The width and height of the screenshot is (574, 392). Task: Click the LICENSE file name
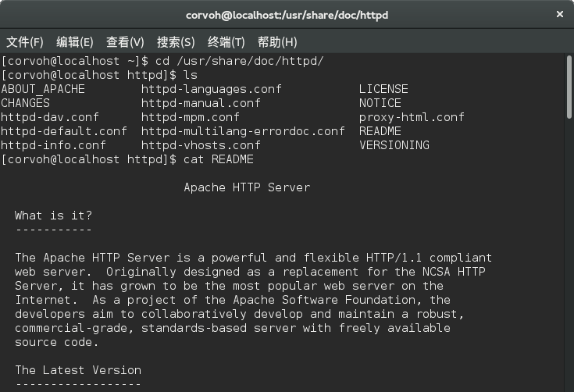(383, 89)
